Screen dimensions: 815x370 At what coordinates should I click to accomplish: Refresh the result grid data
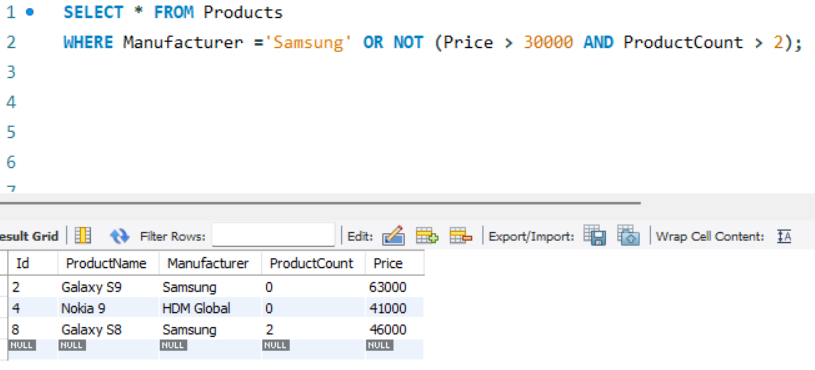(120, 236)
